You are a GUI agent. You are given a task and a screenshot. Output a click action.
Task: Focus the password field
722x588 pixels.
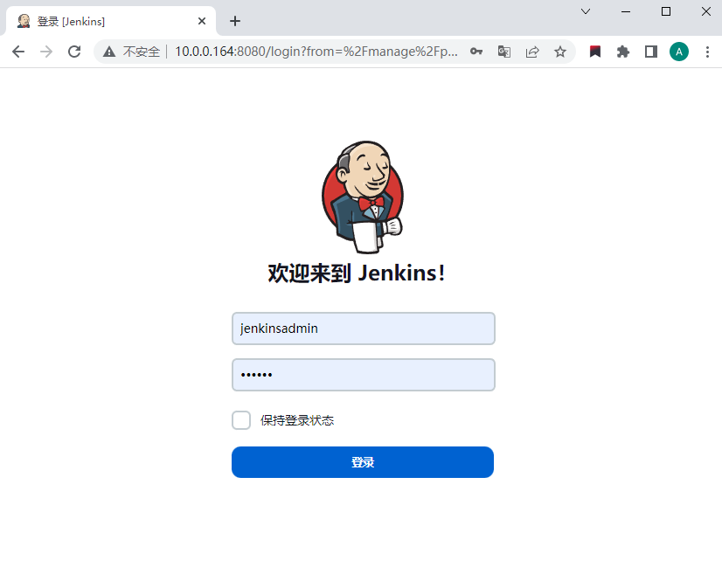coord(364,375)
